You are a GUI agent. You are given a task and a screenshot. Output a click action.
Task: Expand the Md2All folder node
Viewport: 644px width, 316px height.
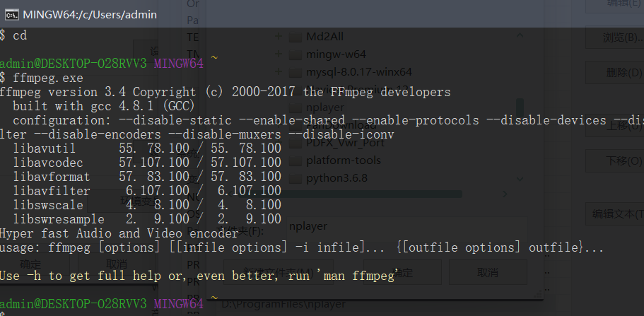(x=279, y=36)
